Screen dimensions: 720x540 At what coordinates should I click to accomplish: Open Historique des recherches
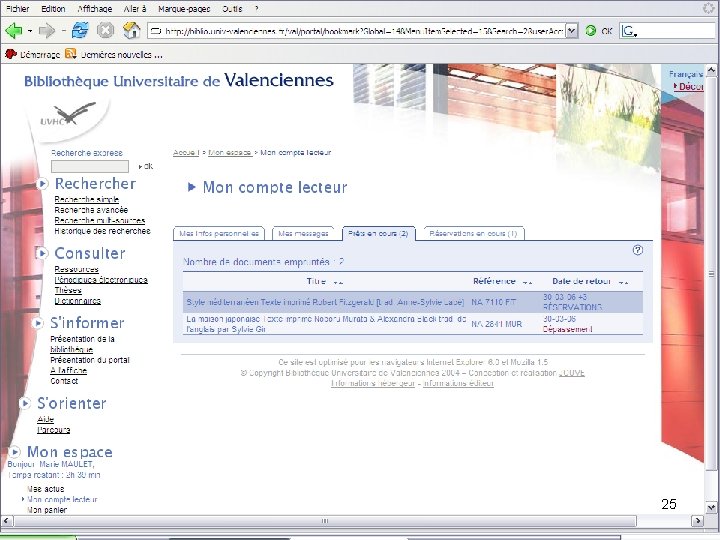coord(102,231)
